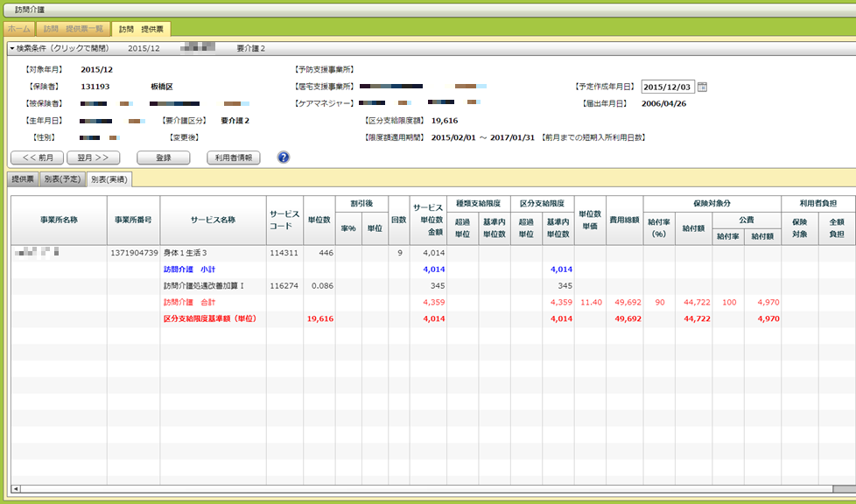
Task: Select the 訪問 提供票 tab
Action: click(x=140, y=29)
